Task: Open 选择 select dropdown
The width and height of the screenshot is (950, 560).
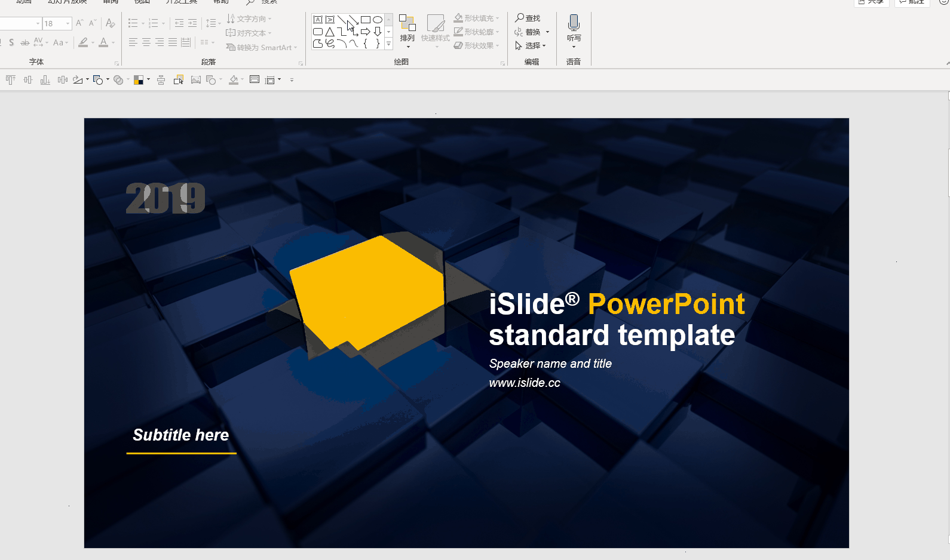Action: click(x=530, y=45)
